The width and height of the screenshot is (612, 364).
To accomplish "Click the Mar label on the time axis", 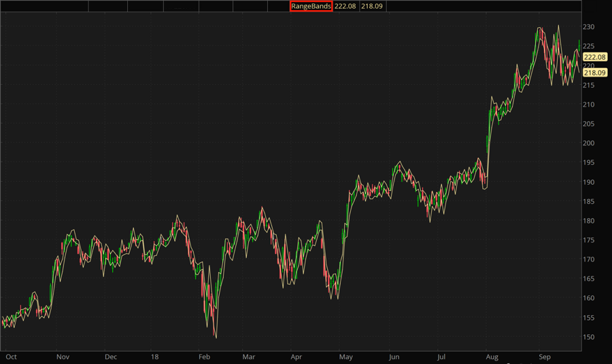I will tap(249, 356).
